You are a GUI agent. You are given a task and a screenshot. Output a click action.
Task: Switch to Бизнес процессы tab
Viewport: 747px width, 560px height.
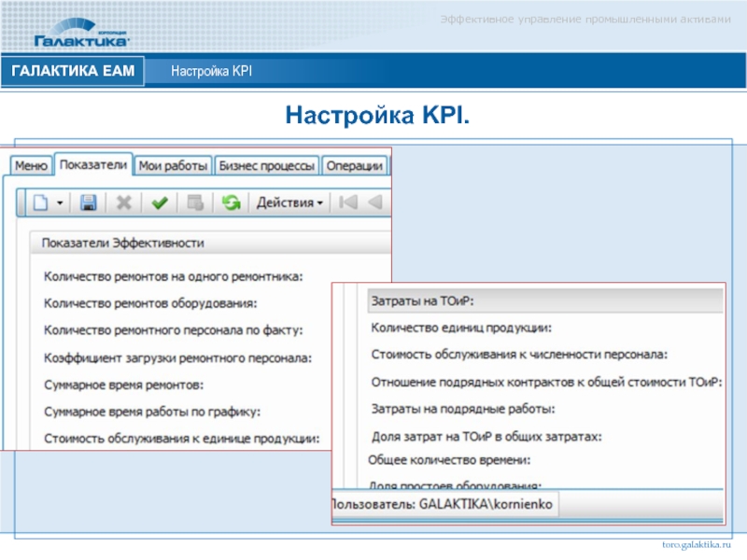[266, 165]
